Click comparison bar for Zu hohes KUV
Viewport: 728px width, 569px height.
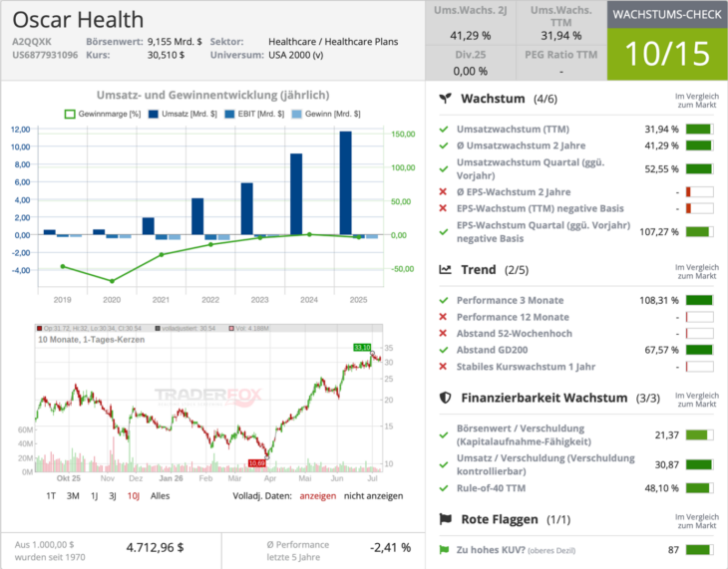(699, 550)
